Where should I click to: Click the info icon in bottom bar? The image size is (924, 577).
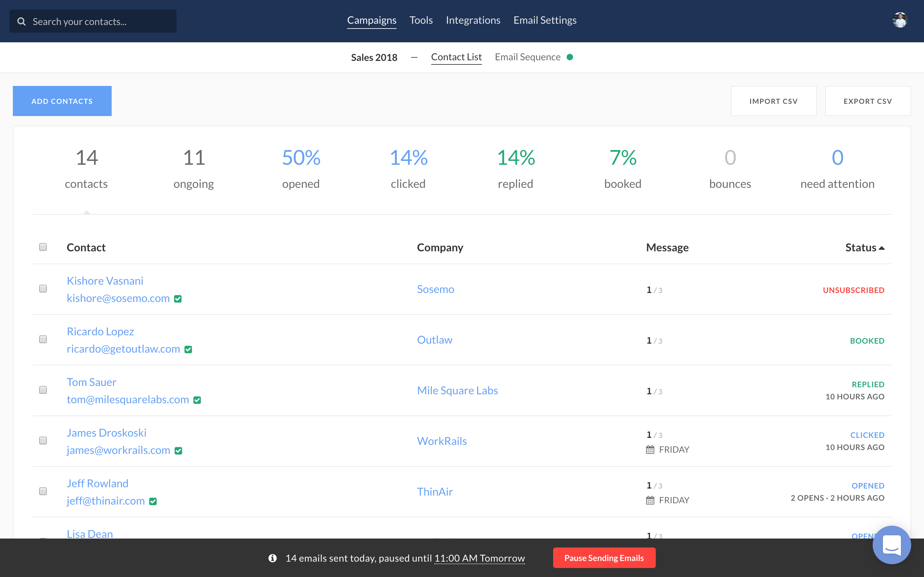[x=272, y=558]
